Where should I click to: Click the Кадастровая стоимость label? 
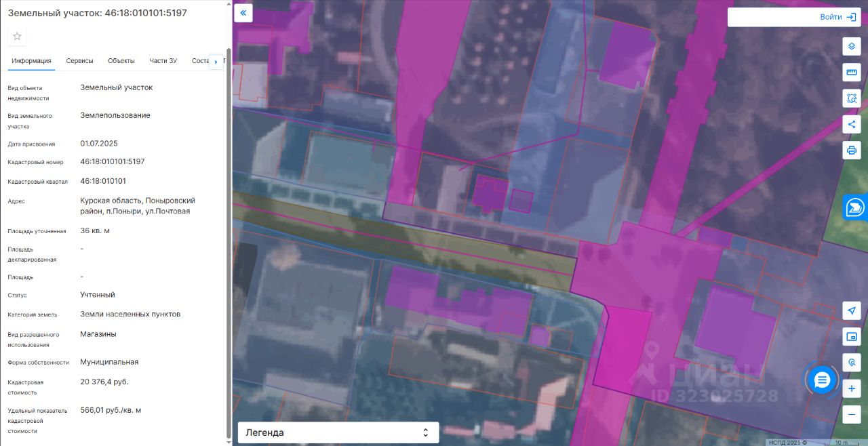(x=26, y=387)
